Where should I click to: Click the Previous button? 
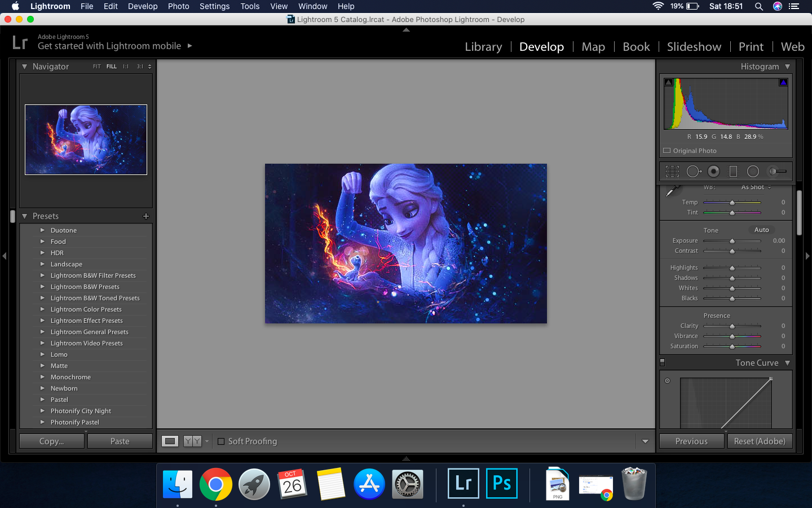[x=691, y=441]
